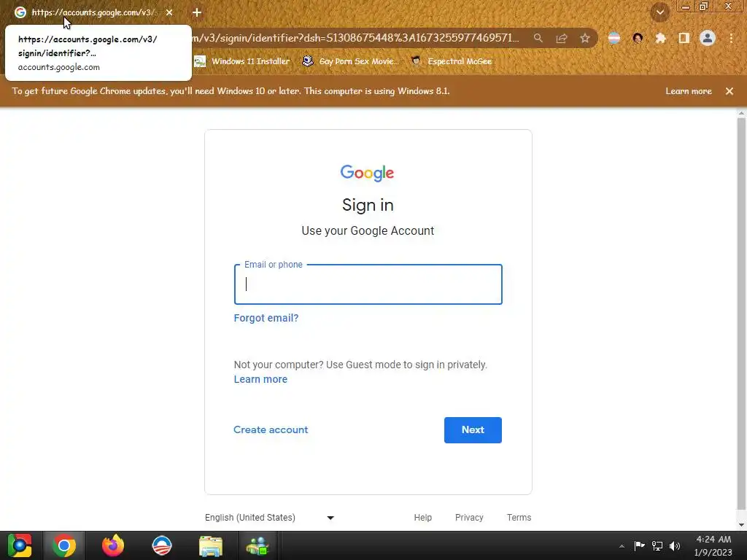Click the network tray icon
This screenshot has height=560, width=747.
657,545
